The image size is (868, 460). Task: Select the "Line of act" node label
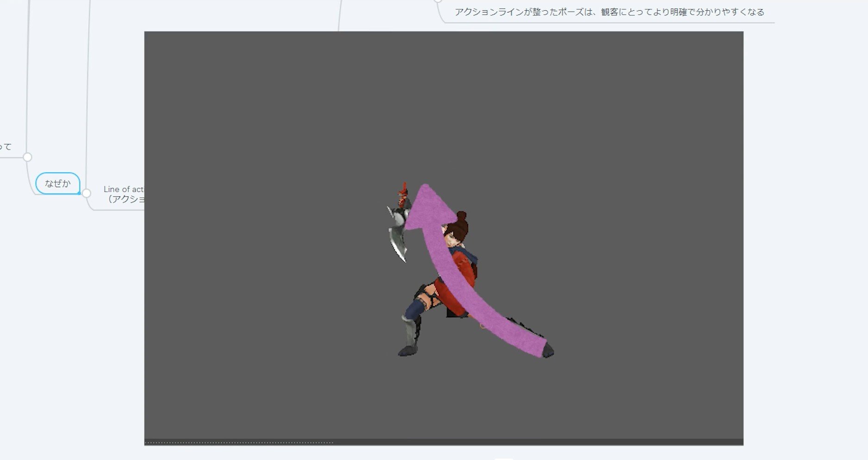point(124,189)
